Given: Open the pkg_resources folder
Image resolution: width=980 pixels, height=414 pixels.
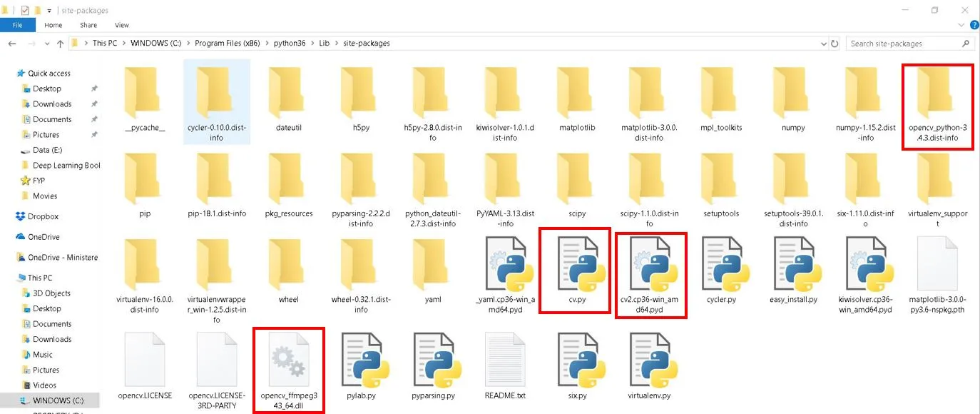Looking at the screenshot, I should tap(289, 186).
